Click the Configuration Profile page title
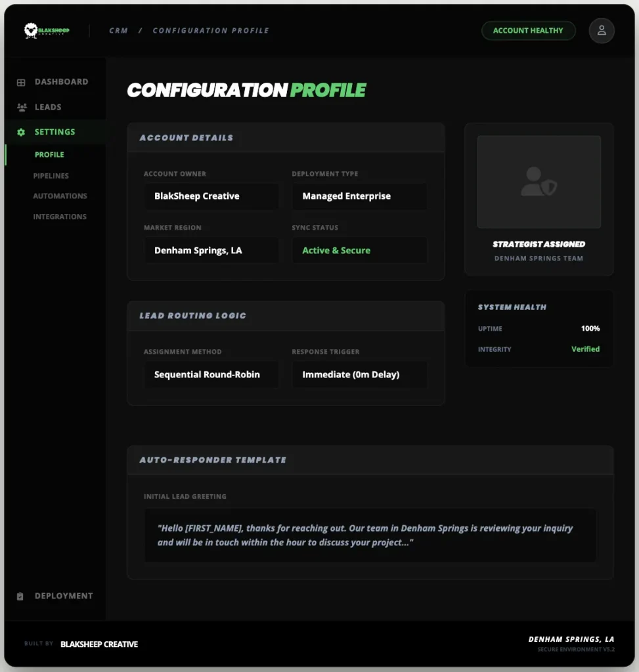Image resolution: width=639 pixels, height=672 pixels. tap(246, 91)
